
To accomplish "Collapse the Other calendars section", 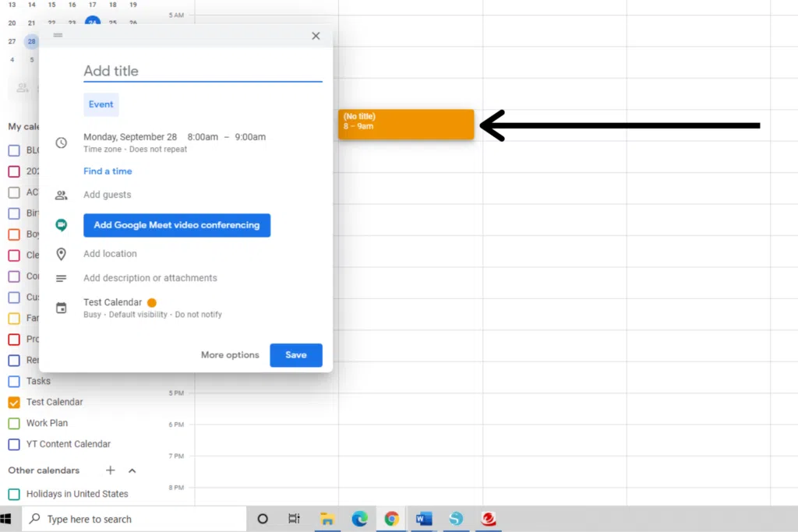I will tap(132, 470).
